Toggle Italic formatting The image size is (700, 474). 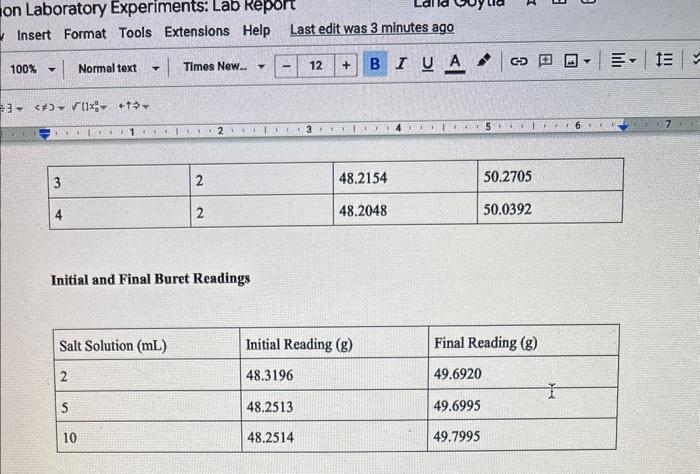[401, 63]
